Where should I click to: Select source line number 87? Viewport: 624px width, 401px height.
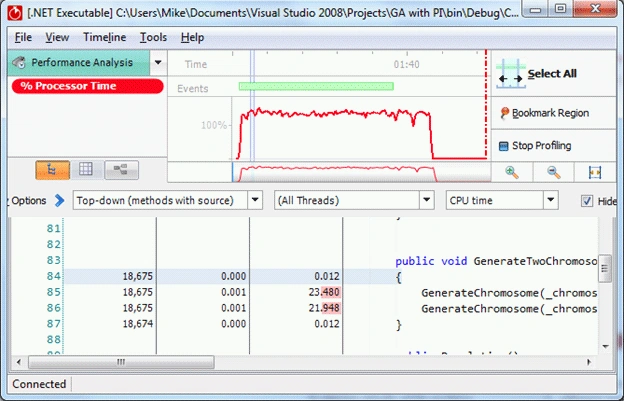[53, 324]
